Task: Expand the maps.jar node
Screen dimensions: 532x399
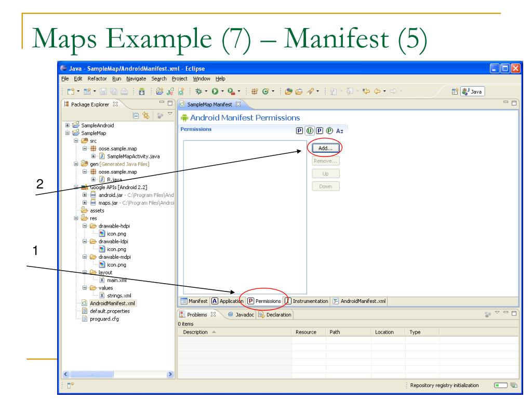Action: click(85, 203)
